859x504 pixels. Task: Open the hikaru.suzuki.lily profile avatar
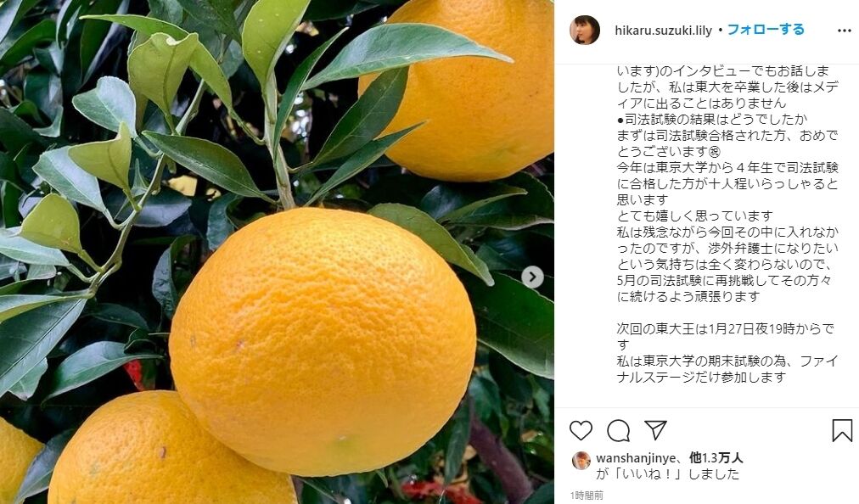tap(585, 31)
